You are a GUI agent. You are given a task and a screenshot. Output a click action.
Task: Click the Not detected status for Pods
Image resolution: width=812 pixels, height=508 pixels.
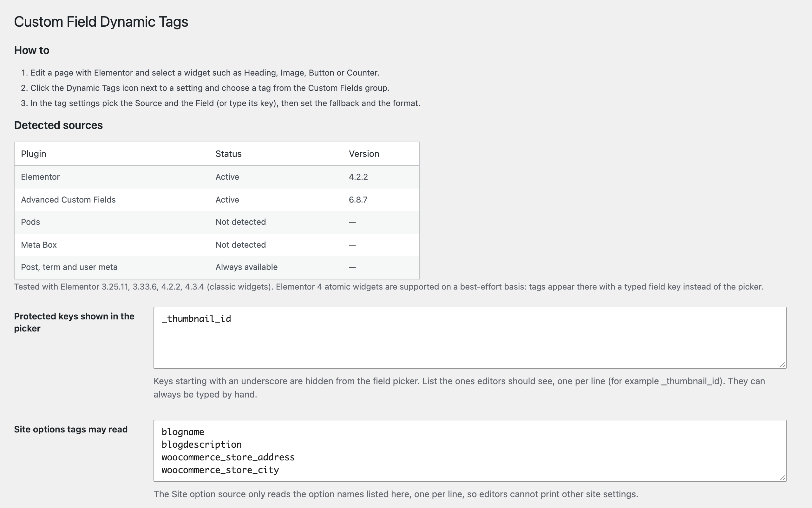(240, 222)
